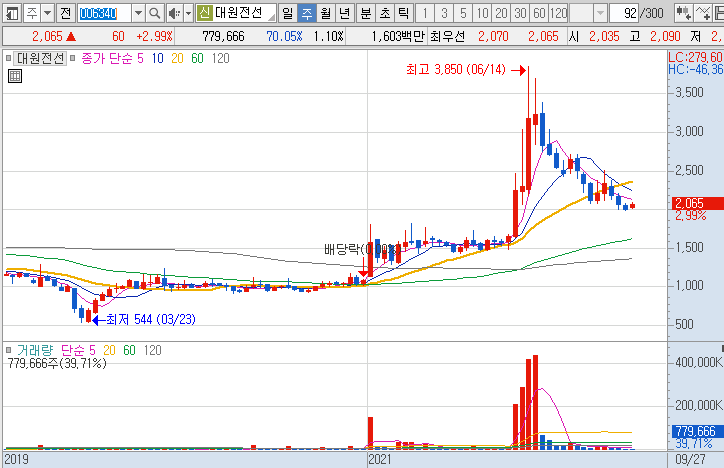Click price MA 5 pink legend
Viewport: 724px width, 468px height.
click(x=140, y=58)
